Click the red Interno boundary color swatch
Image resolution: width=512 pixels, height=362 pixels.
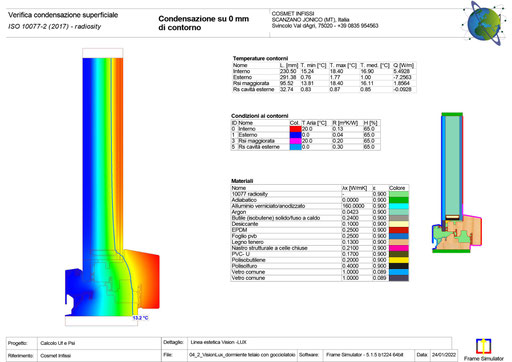click(295, 129)
